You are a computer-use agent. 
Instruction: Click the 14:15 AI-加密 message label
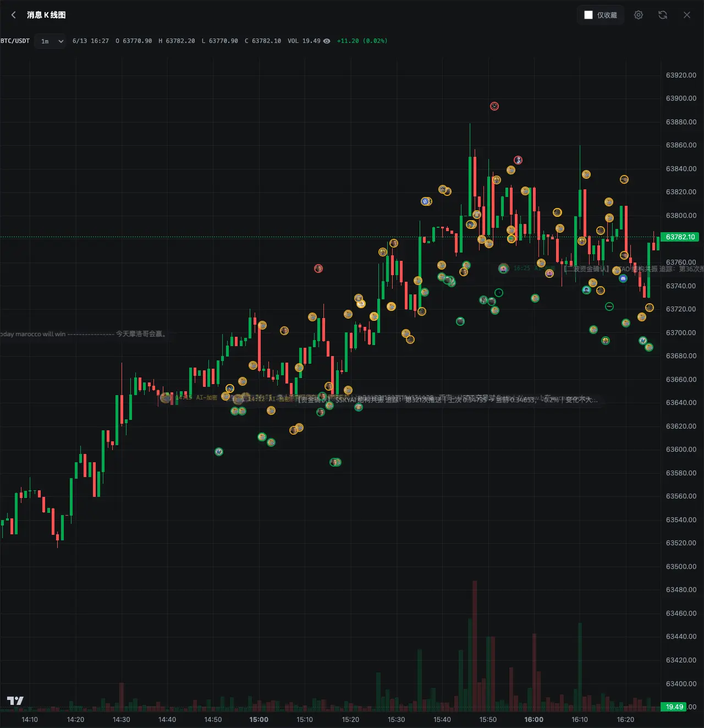click(196, 397)
